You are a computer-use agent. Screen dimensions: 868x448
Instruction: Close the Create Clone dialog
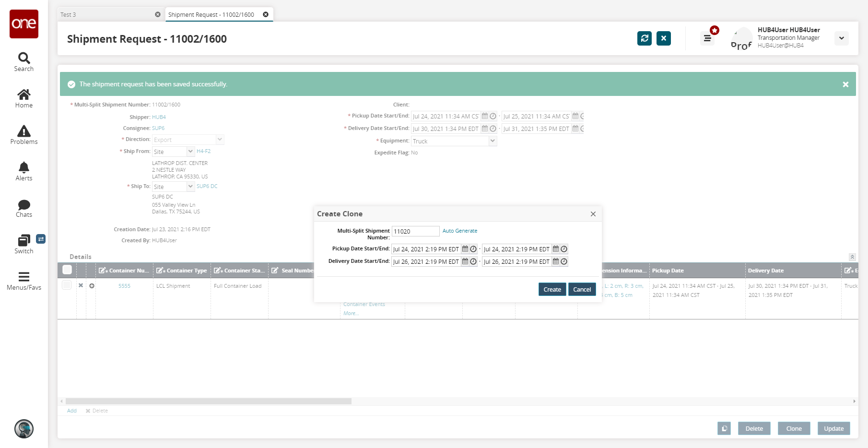593,214
